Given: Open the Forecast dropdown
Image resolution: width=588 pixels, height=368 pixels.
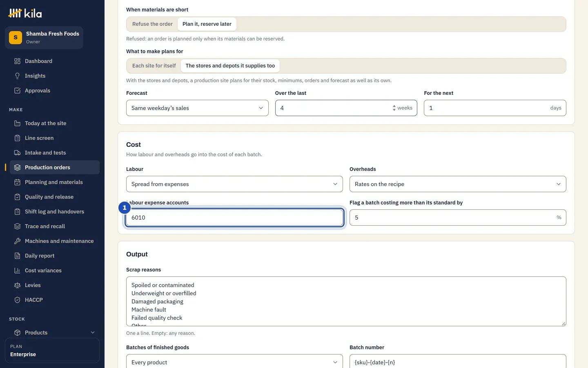Looking at the screenshot, I should click(x=197, y=108).
